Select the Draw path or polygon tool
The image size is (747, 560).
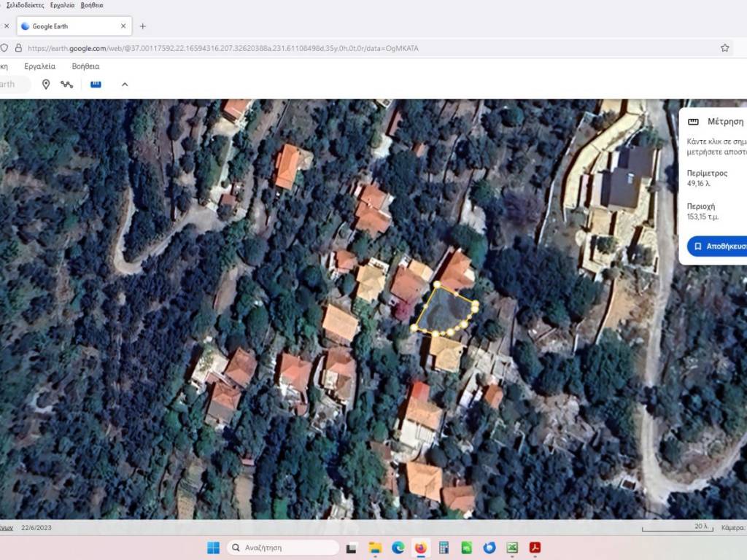point(67,85)
